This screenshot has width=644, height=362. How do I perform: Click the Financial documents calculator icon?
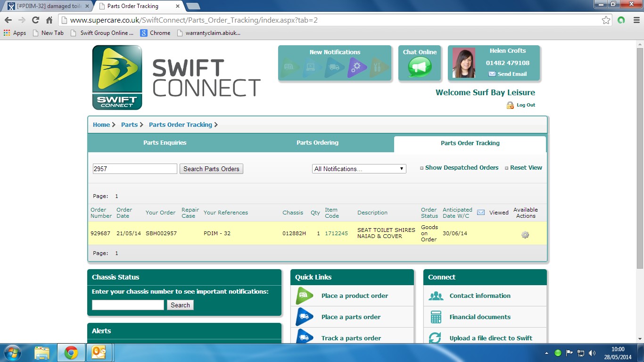click(436, 317)
